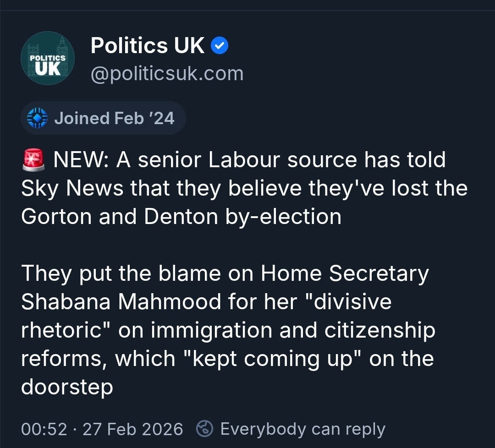
Task: Click the blue verified checkmark badge
Action: click(220, 46)
